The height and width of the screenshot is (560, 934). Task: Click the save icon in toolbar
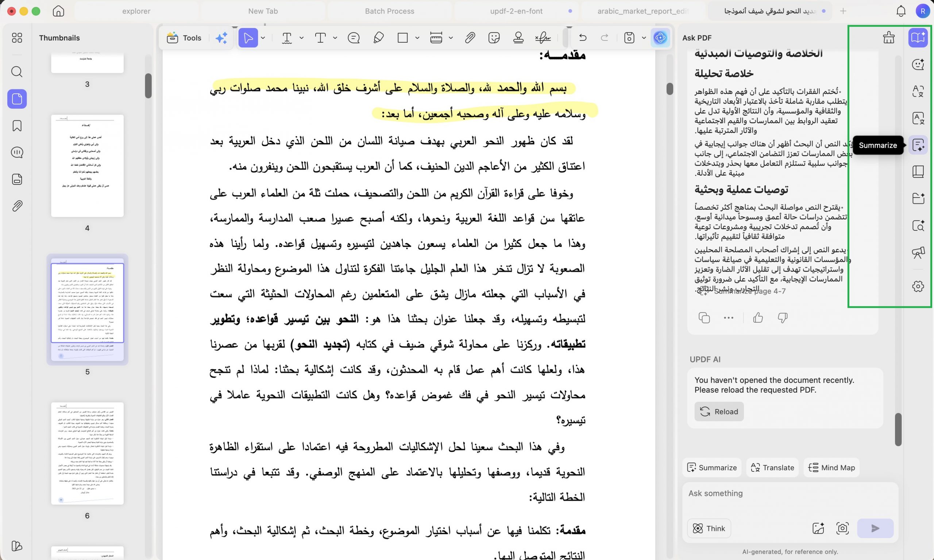[x=629, y=38]
